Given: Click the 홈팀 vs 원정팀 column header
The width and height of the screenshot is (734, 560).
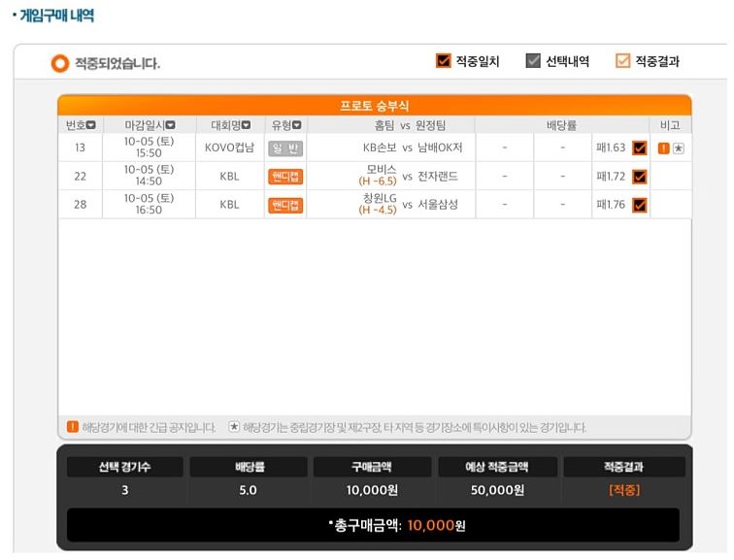Looking at the screenshot, I should [x=410, y=125].
